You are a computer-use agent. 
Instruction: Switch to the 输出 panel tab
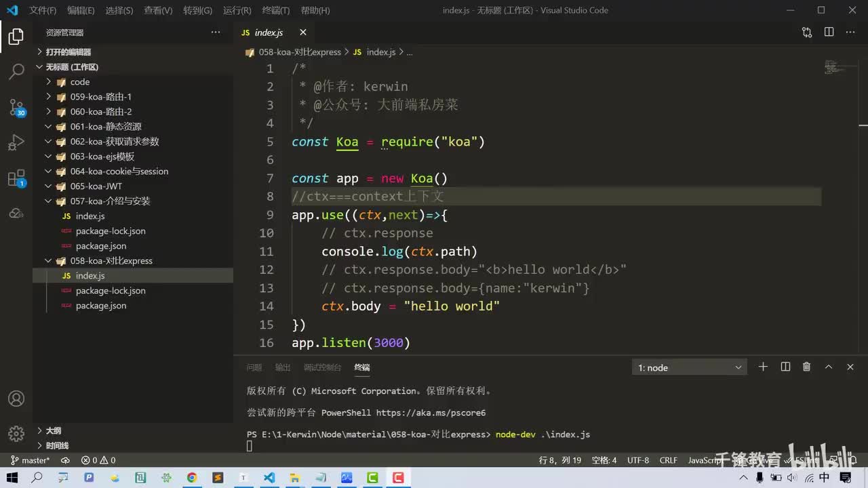coord(283,367)
